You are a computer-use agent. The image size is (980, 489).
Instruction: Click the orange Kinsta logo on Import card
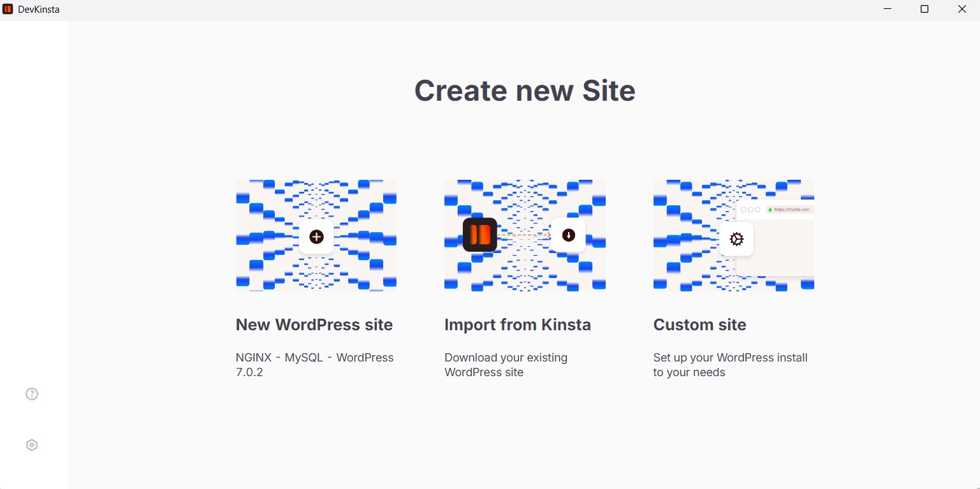tap(480, 235)
